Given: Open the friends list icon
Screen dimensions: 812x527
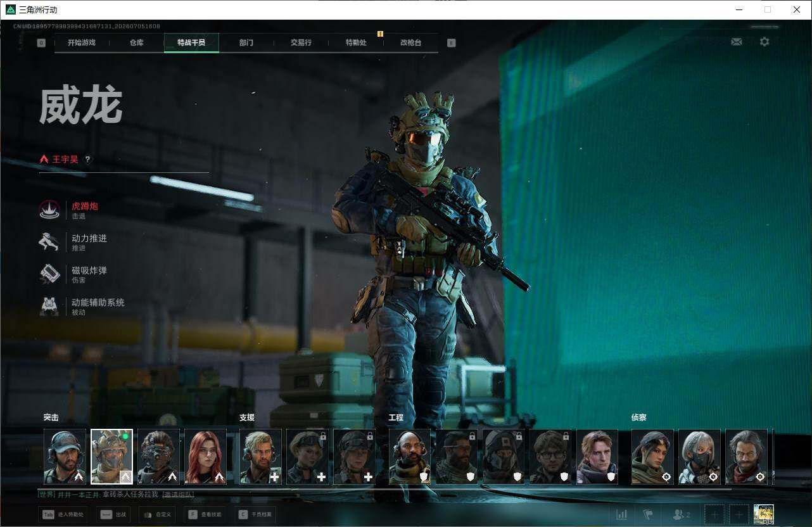Looking at the screenshot, I should 682,514.
